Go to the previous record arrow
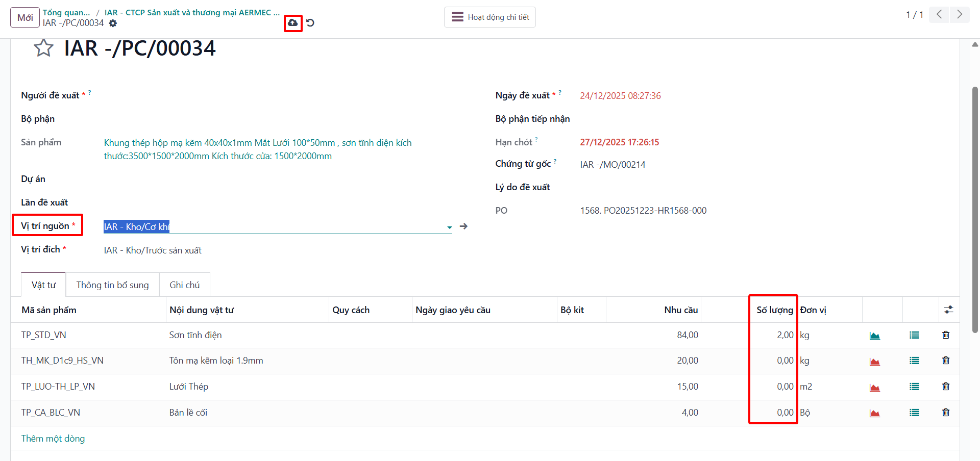 [939, 15]
